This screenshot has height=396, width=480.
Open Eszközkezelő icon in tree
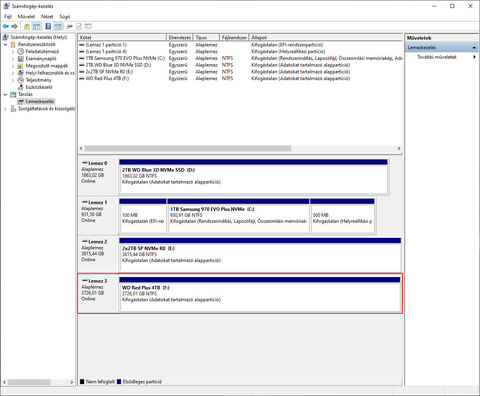21,87
